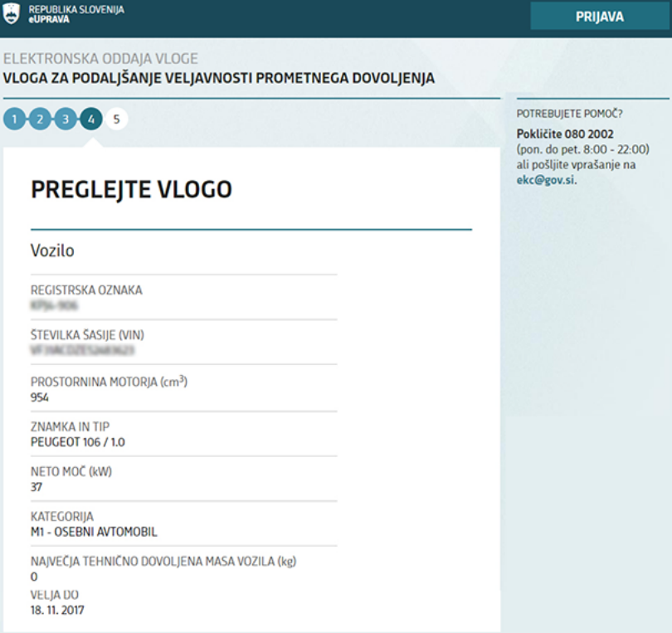Click the ELEKTRONSKA ODDAJA VLOGE heading
Image resolution: width=672 pixels, height=633 pixels.
click(x=100, y=58)
